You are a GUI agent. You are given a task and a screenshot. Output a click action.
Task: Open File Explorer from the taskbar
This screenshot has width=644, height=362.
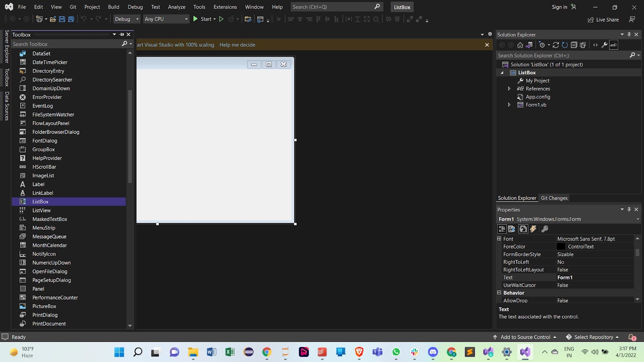[193, 352]
